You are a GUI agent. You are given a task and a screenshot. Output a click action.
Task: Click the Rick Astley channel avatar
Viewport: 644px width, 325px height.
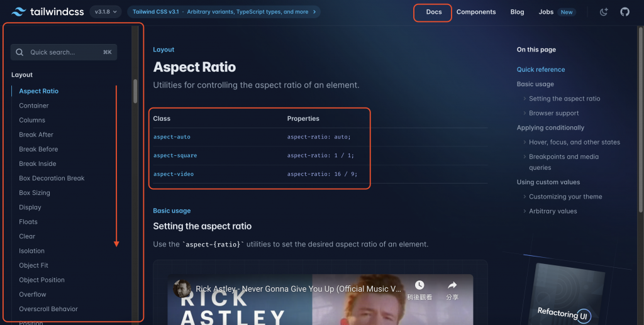coord(182,289)
